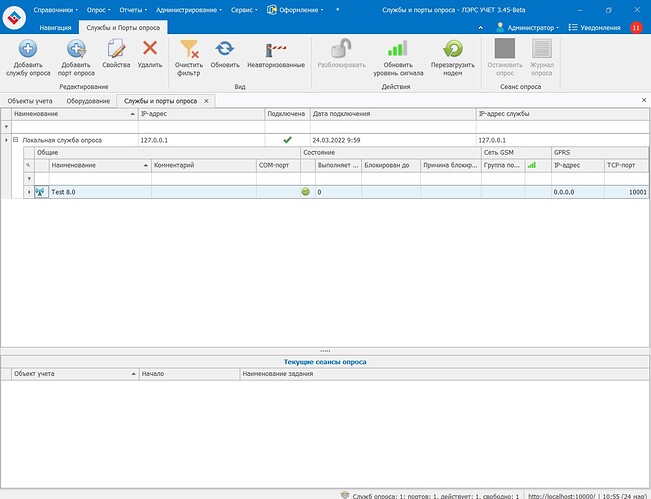The width and height of the screenshot is (651, 499).
Task: Click the signal level column header icon
Action: tap(531, 165)
